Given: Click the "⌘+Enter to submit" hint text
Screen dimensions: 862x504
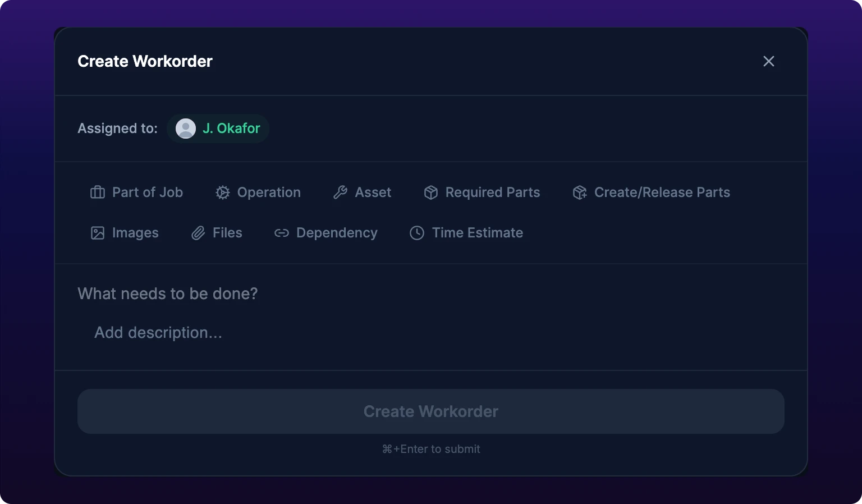Looking at the screenshot, I should pyautogui.click(x=431, y=449).
